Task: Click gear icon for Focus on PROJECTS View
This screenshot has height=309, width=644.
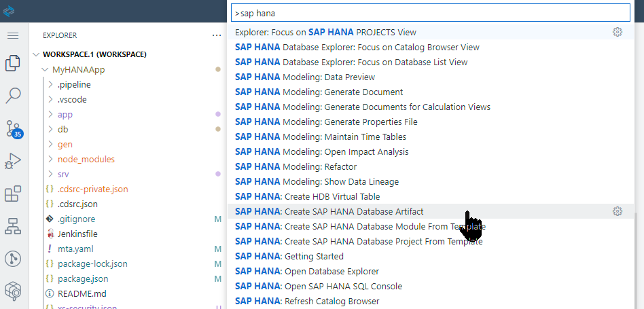Action: [618, 32]
